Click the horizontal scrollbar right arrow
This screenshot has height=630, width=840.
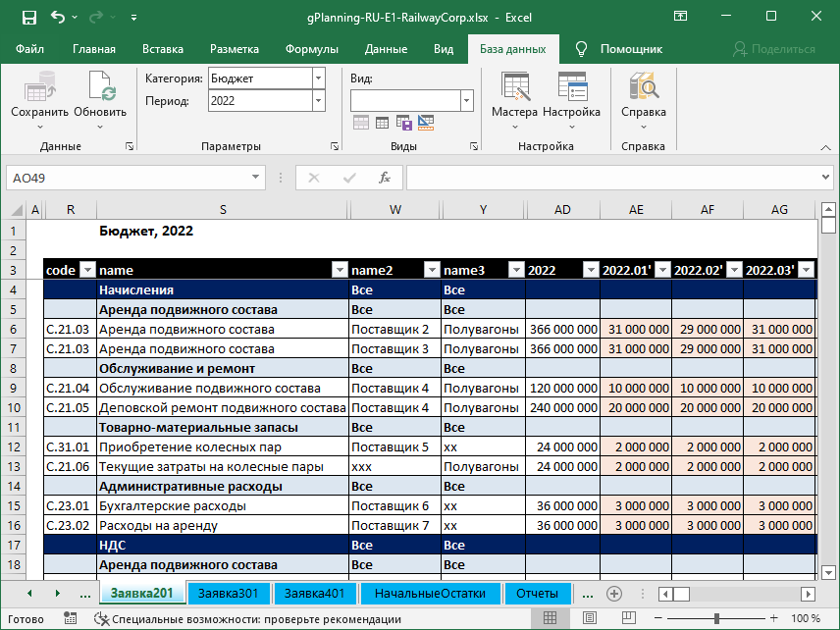click(809, 594)
